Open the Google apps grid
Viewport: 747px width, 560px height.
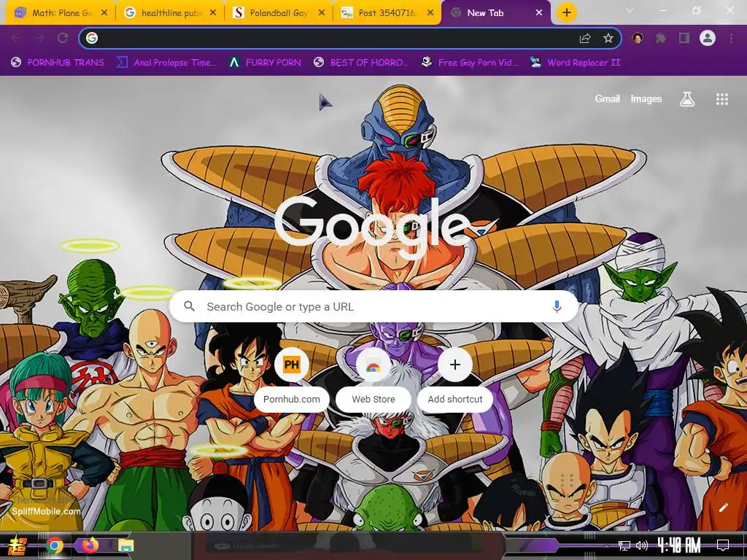tap(721, 99)
